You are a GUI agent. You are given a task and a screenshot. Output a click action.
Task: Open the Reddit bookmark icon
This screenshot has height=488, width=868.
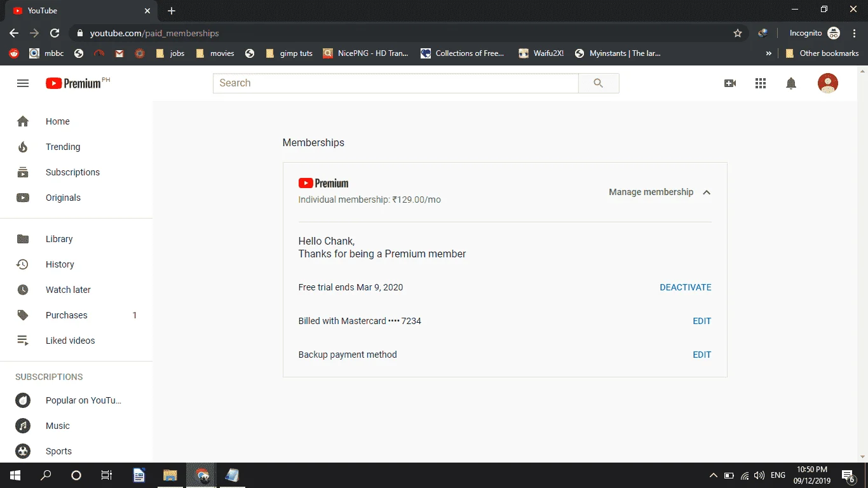pos(14,53)
